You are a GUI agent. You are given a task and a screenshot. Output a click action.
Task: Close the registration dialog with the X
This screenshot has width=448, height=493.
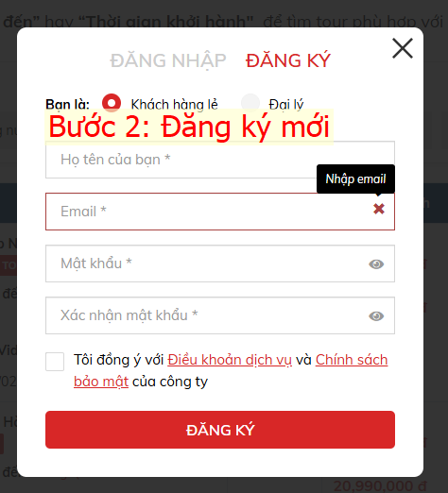pyautogui.click(x=403, y=48)
